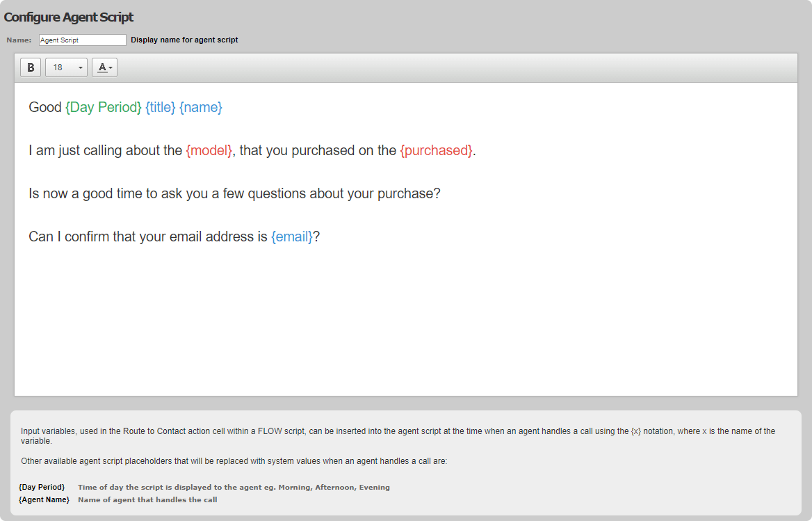
Task: Click 'Display name for agent script' label
Action: pyautogui.click(x=184, y=40)
